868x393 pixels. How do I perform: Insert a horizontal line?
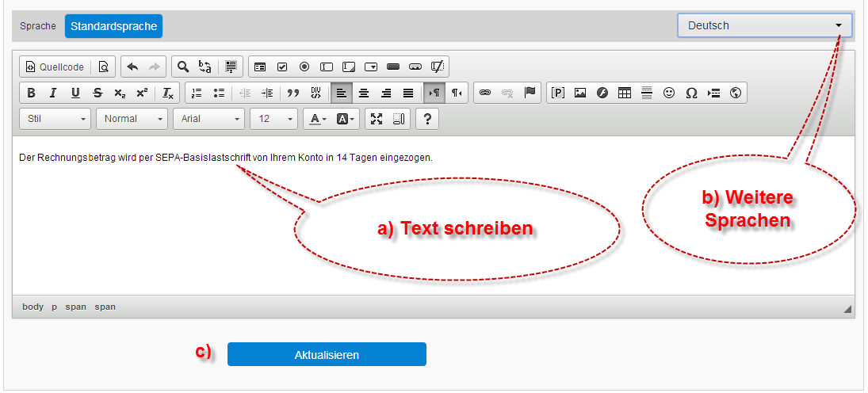point(647,93)
